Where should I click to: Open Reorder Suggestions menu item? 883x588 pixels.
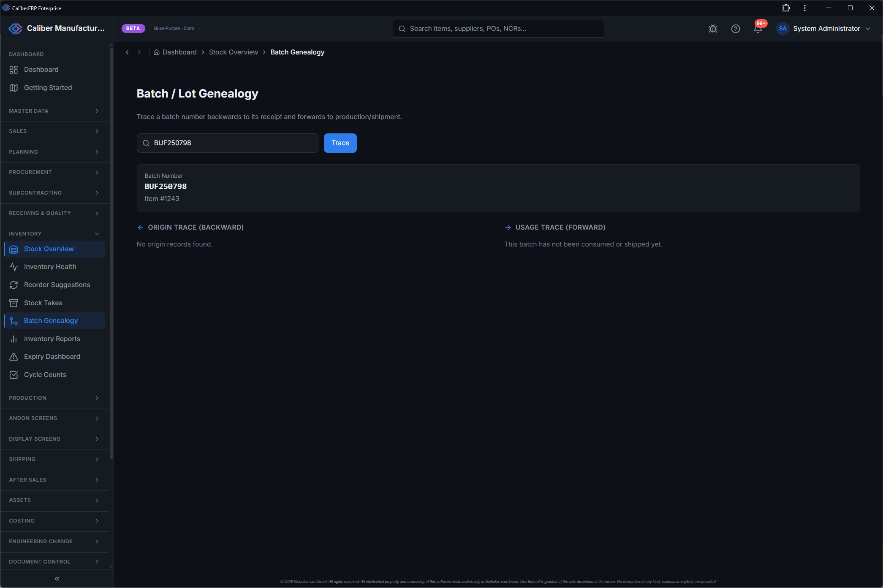click(55, 285)
